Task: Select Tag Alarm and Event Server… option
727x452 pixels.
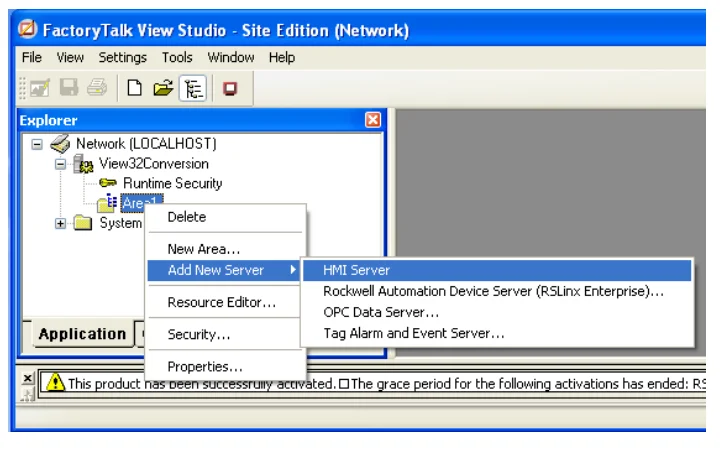Action: pyautogui.click(x=413, y=333)
